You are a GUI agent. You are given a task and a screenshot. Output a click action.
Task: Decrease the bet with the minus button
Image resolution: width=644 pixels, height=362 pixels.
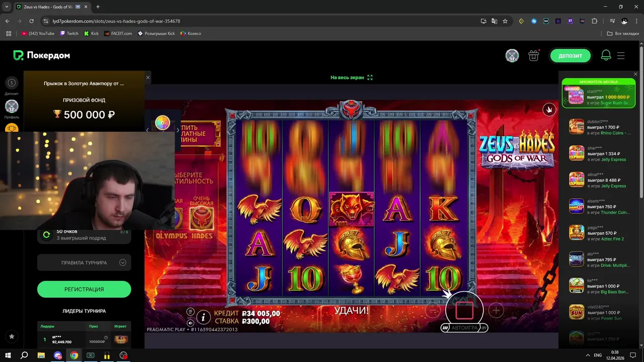[x=433, y=310]
